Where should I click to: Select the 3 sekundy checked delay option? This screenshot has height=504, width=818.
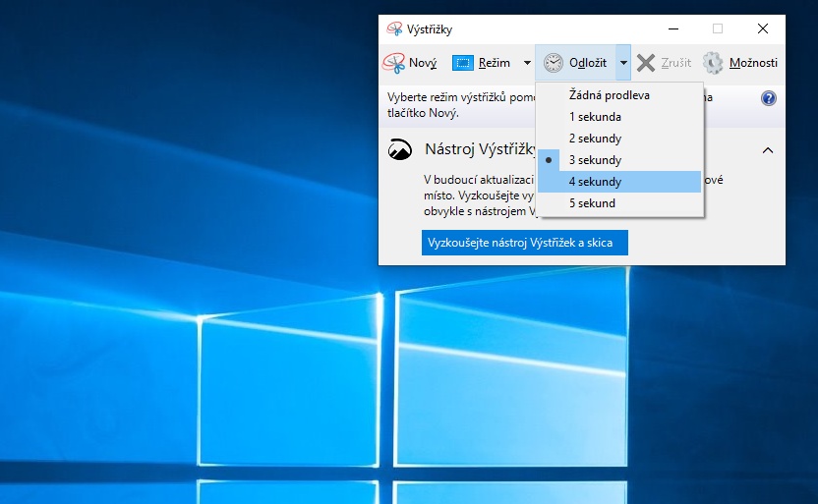click(x=595, y=160)
